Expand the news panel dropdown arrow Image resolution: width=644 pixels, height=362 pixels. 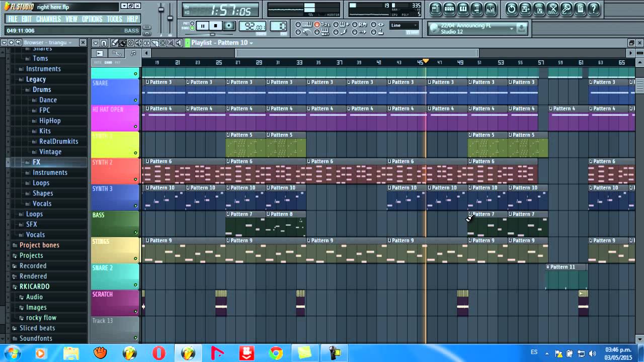pos(511,29)
